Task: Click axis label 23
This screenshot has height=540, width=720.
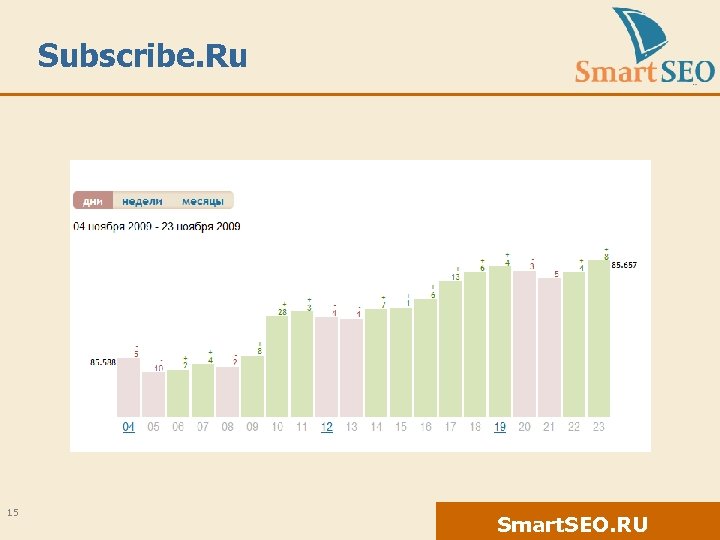Action: 599,427
